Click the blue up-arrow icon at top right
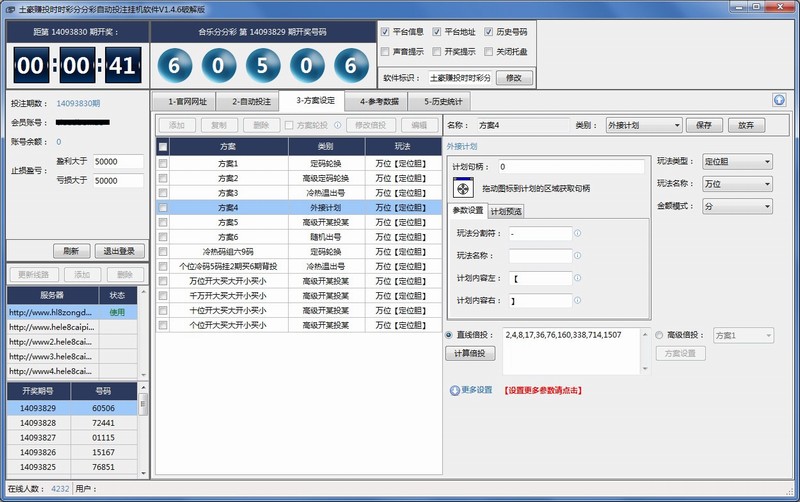 click(779, 100)
